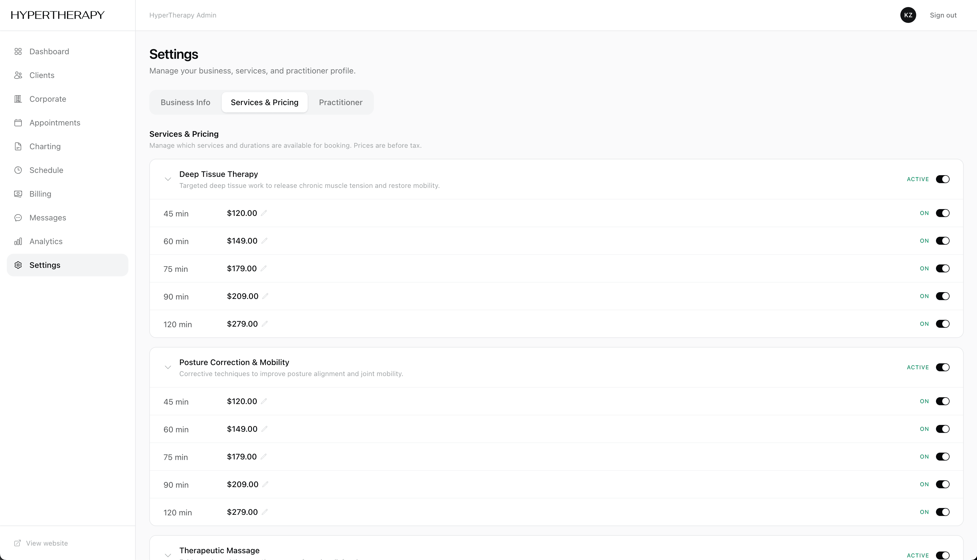Click the KZ profile avatar
977x560 pixels.
908,15
